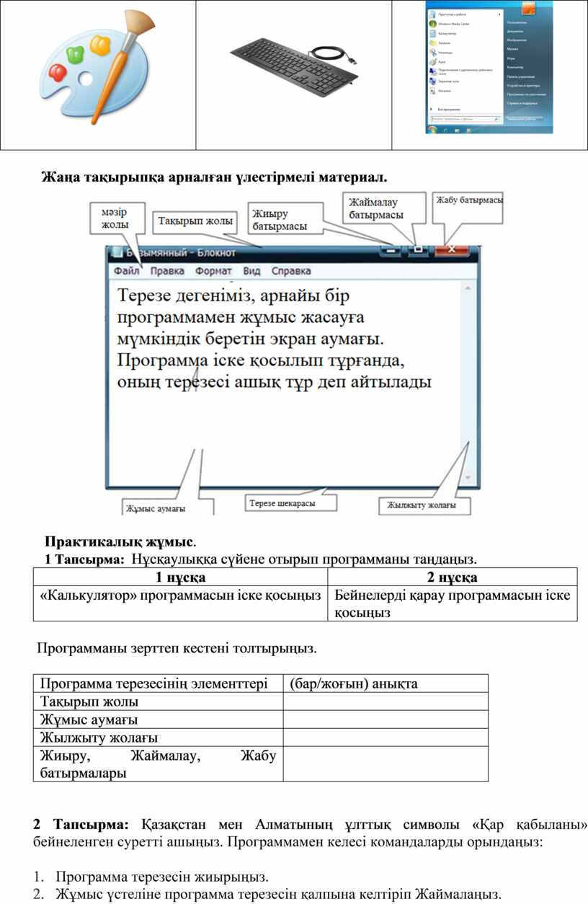Open Internet Explorer on the taskbar
Viewport: 588px width, 904px height.
click(x=446, y=130)
